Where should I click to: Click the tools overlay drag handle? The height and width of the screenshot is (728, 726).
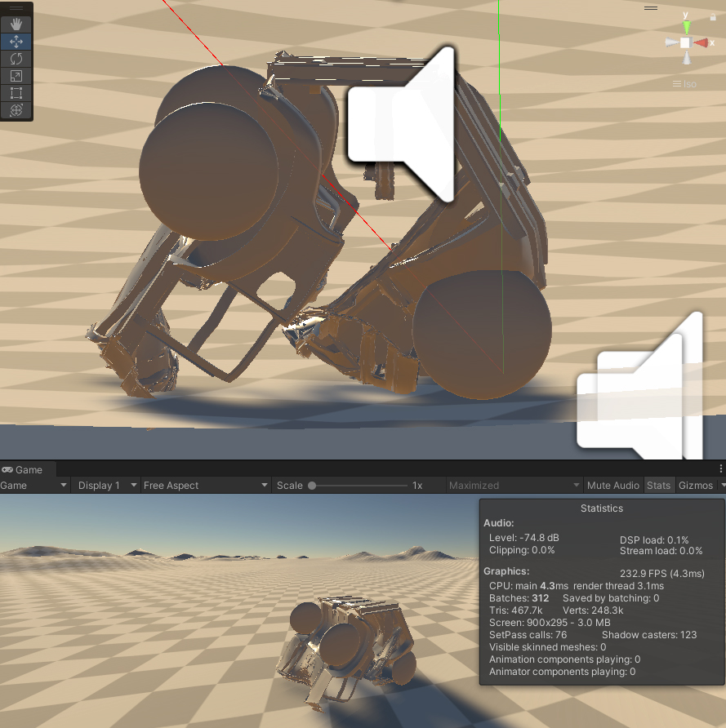click(16, 8)
